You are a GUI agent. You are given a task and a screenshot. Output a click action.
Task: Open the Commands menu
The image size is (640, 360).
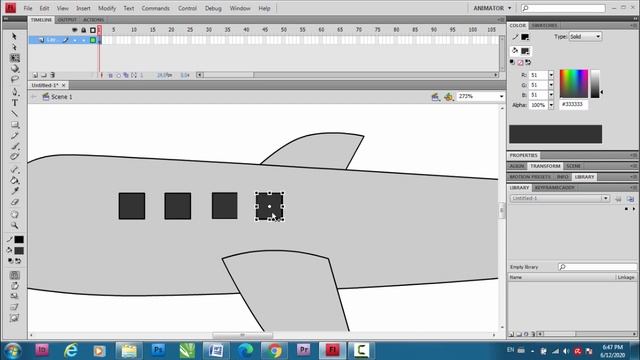coord(156,8)
